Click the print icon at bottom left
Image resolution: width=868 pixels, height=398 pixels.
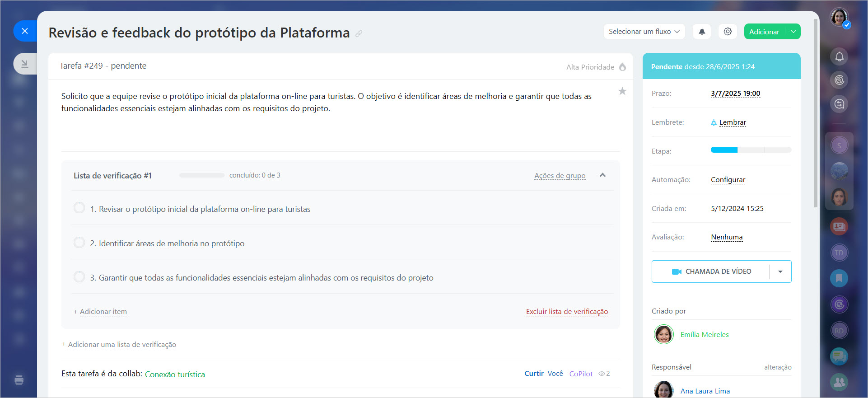(x=19, y=380)
